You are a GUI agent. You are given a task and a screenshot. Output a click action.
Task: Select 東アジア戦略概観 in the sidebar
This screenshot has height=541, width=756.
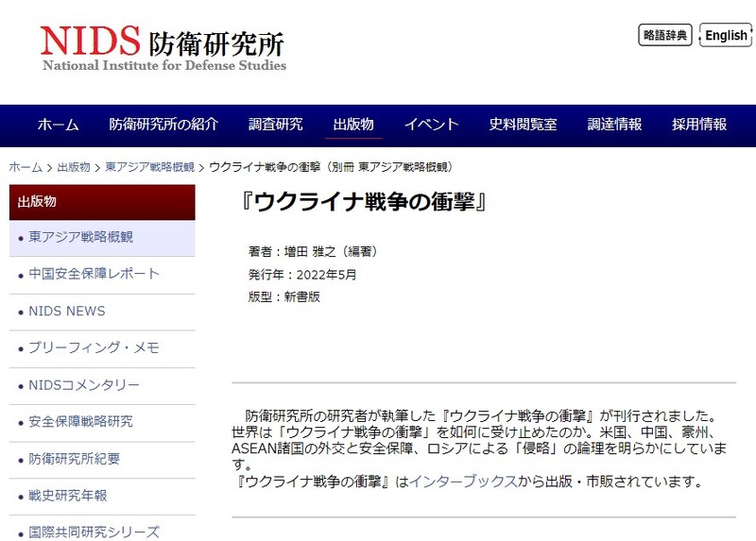[x=81, y=237]
